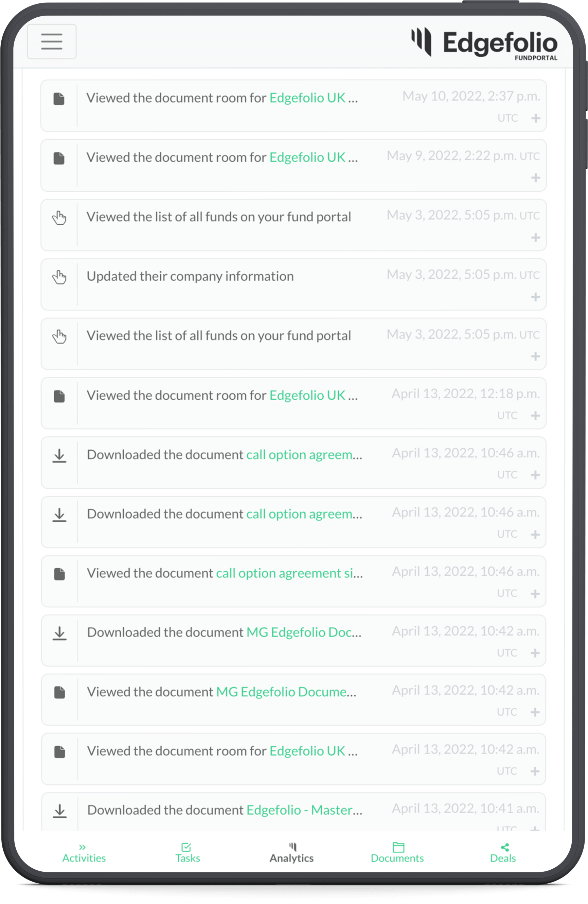
Task: Open the Documents tab
Action: click(x=397, y=853)
